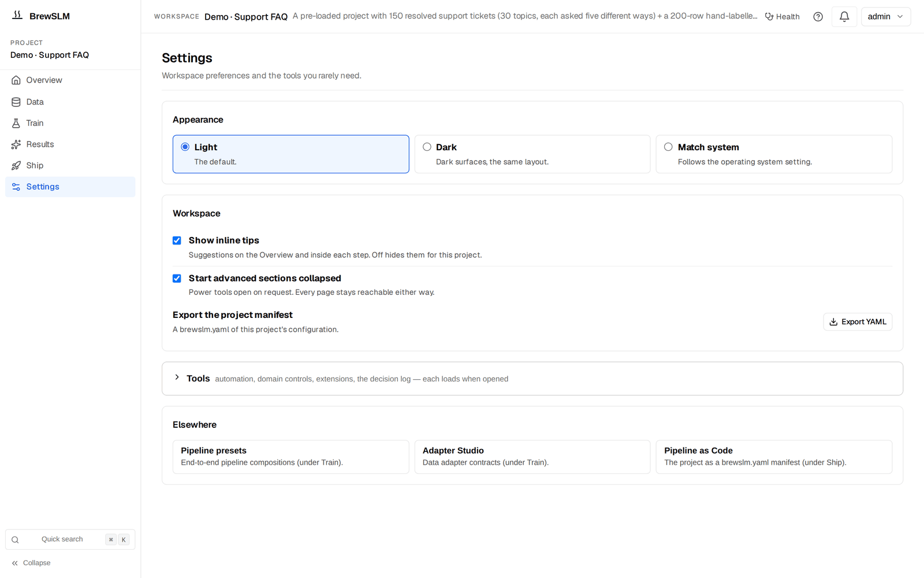Click the Train flask icon in the sidebar
The width and height of the screenshot is (924, 578).
tap(16, 123)
